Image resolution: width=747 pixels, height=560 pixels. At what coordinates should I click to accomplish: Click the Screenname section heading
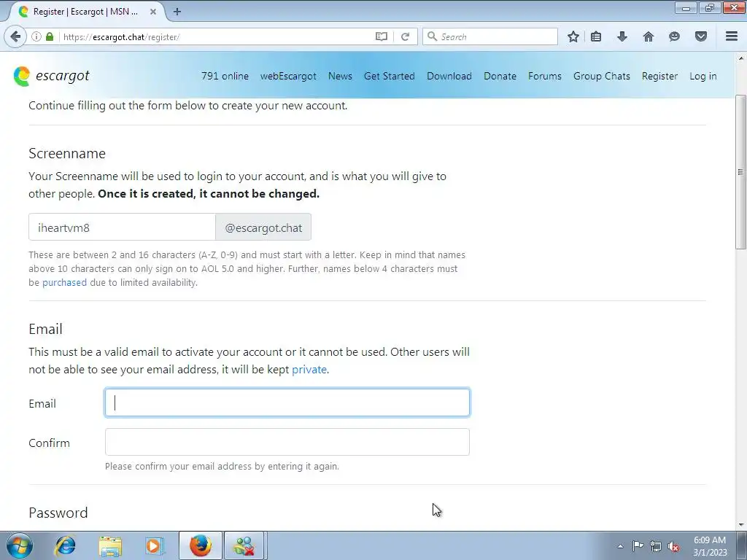[x=67, y=153]
